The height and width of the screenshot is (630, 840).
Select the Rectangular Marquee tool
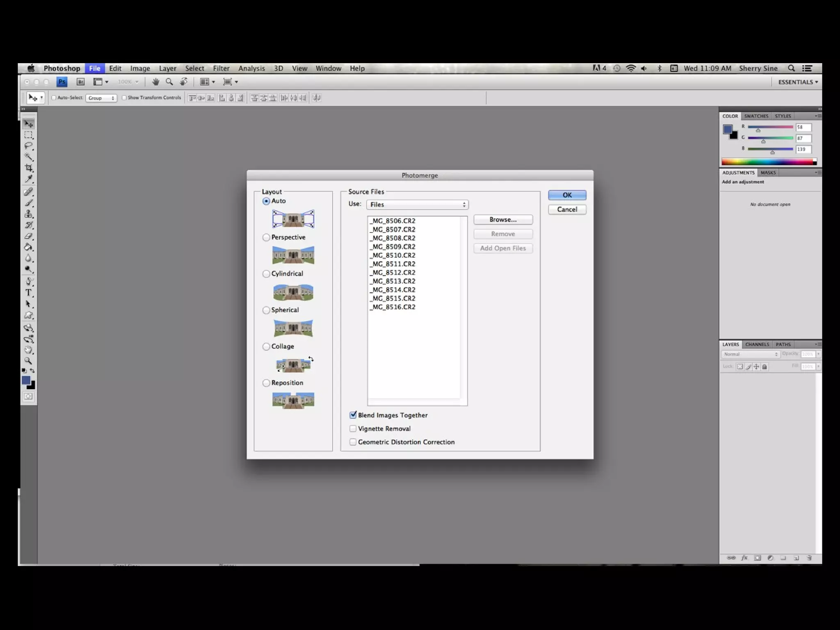pos(28,135)
